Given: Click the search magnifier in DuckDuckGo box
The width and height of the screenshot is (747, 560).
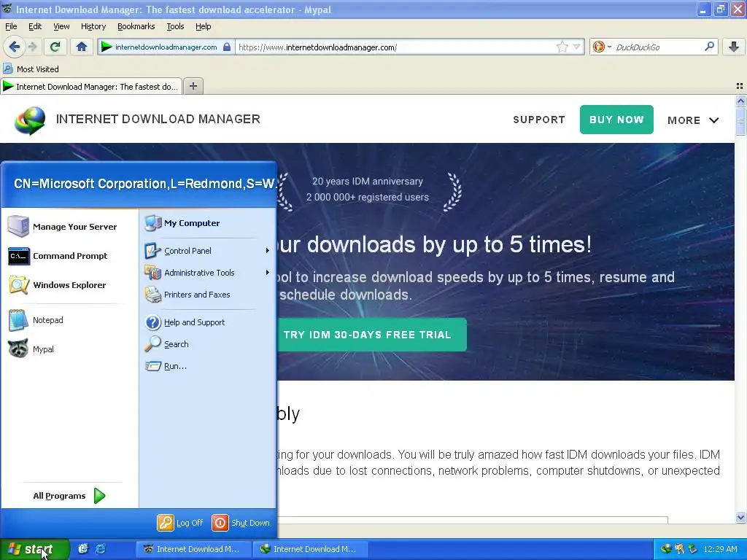Looking at the screenshot, I should click(x=709, y=47).
